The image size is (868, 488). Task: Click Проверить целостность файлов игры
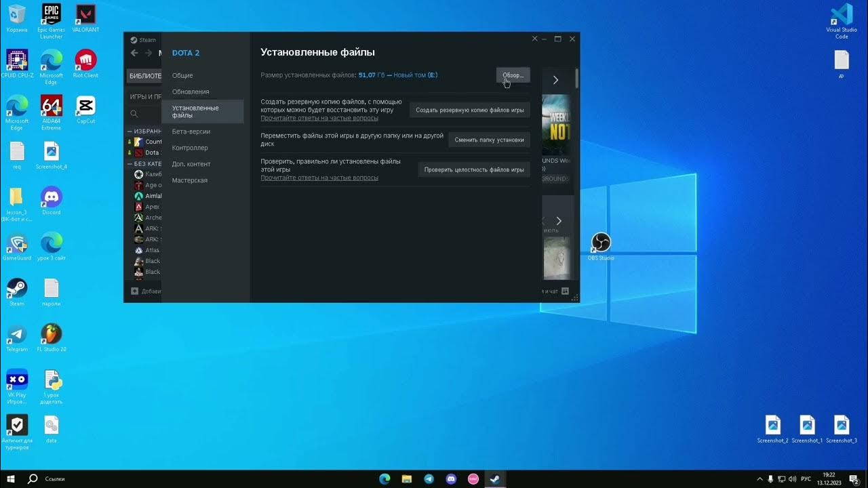474,169
